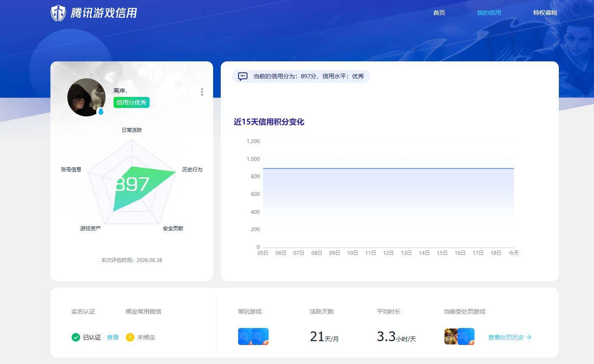Click the 信用分优秀 green badge
Viewport: 594px width, 364px height.
pyautogui.click(x=131, y=102)
